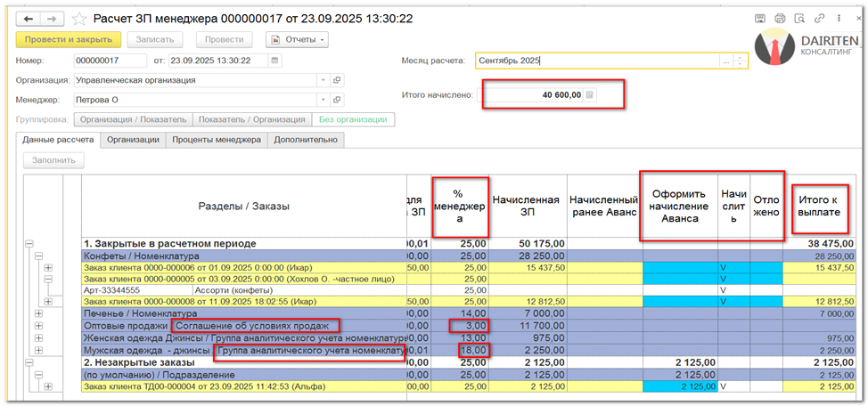Collapse section 1 Закрытые в расчетном периоде
868x406 pixels.
pos(29,243)
